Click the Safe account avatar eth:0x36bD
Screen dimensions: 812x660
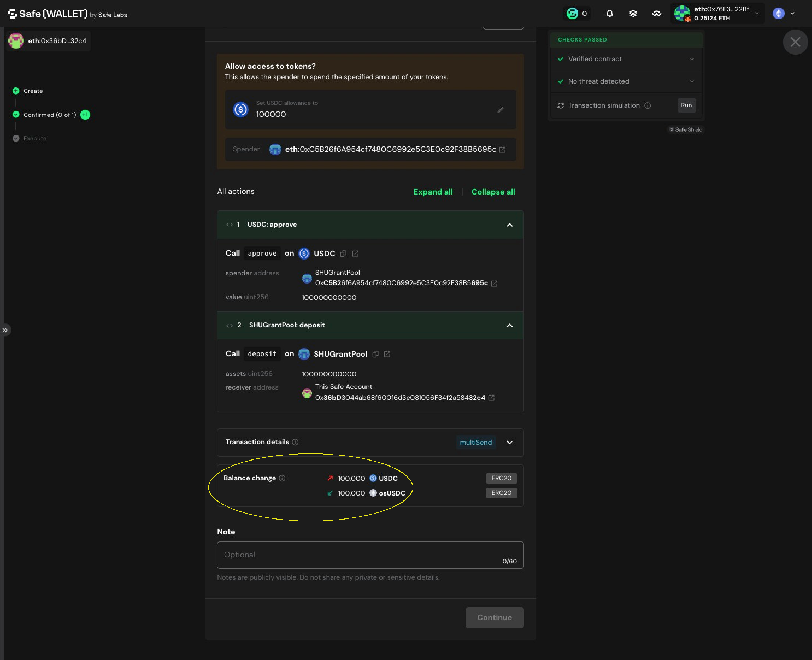16,41
